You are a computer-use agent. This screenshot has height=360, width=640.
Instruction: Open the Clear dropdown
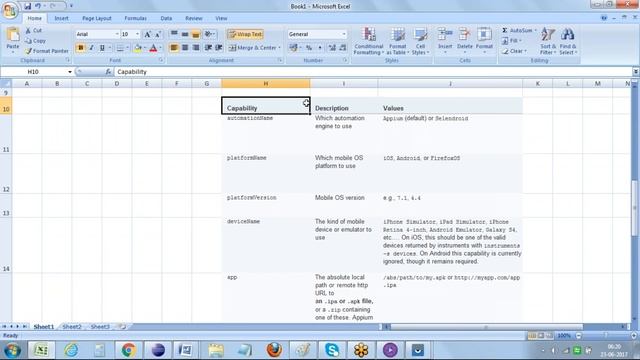coord(515,51)
